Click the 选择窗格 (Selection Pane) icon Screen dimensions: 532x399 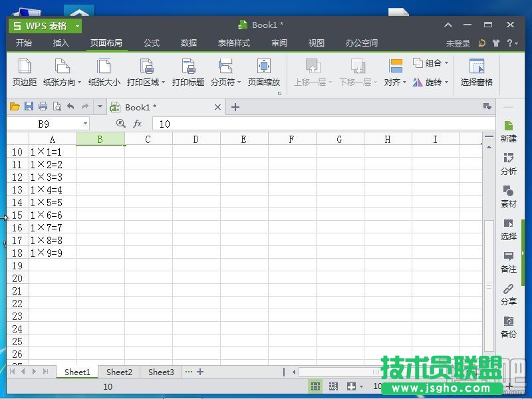click(x=477, y=72)
